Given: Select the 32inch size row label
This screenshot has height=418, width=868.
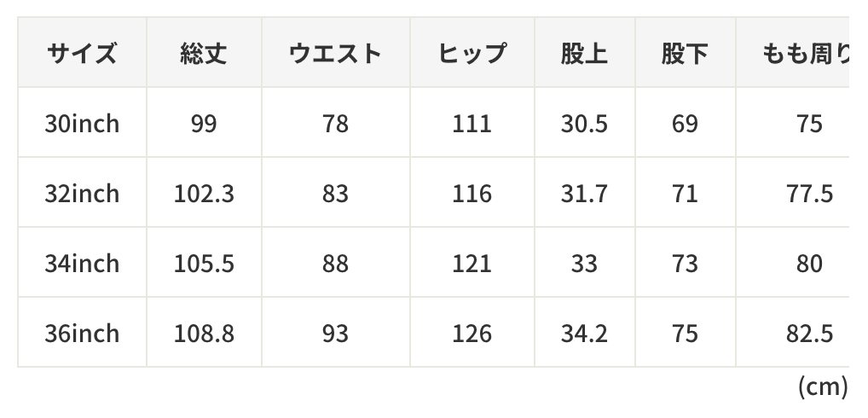Looking at the screenshot, I should click(82, 194).
